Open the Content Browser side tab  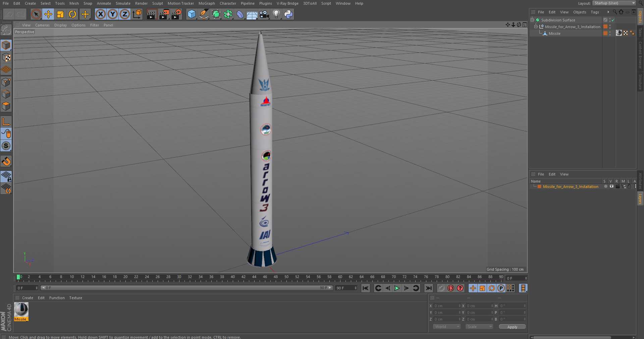click(x=640, y=55)
